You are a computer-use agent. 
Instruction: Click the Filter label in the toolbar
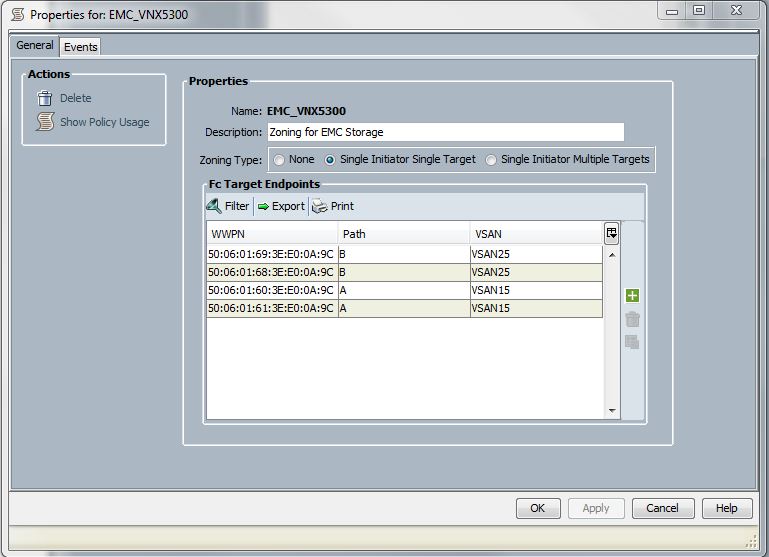tap(237, 206)
